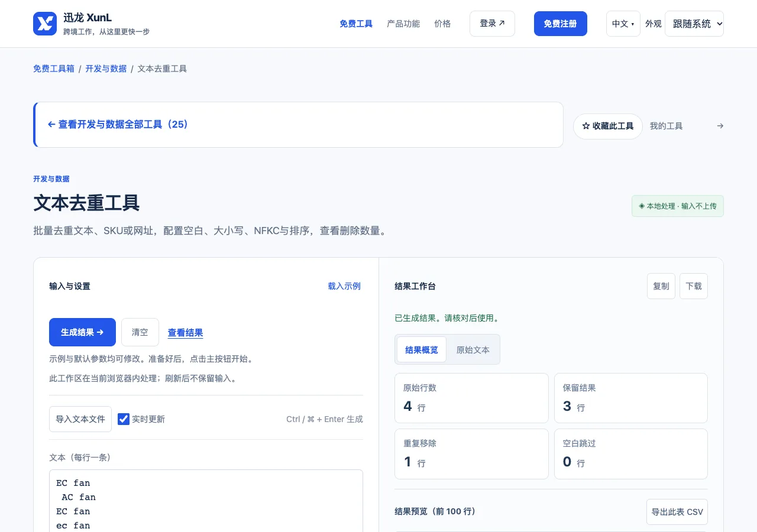
Task: Click the 本地处理 · 输入不上传 badge
Action: [678, 206]
